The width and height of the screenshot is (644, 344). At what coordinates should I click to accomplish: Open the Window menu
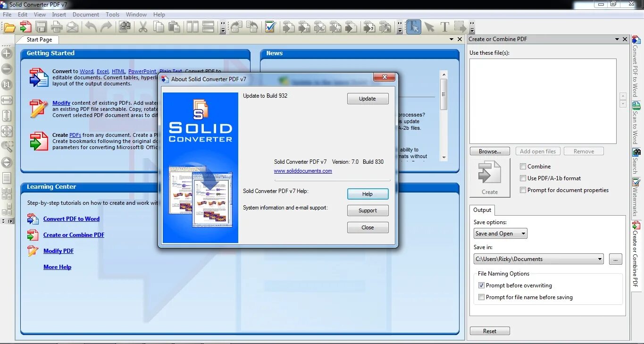(136, 15)
